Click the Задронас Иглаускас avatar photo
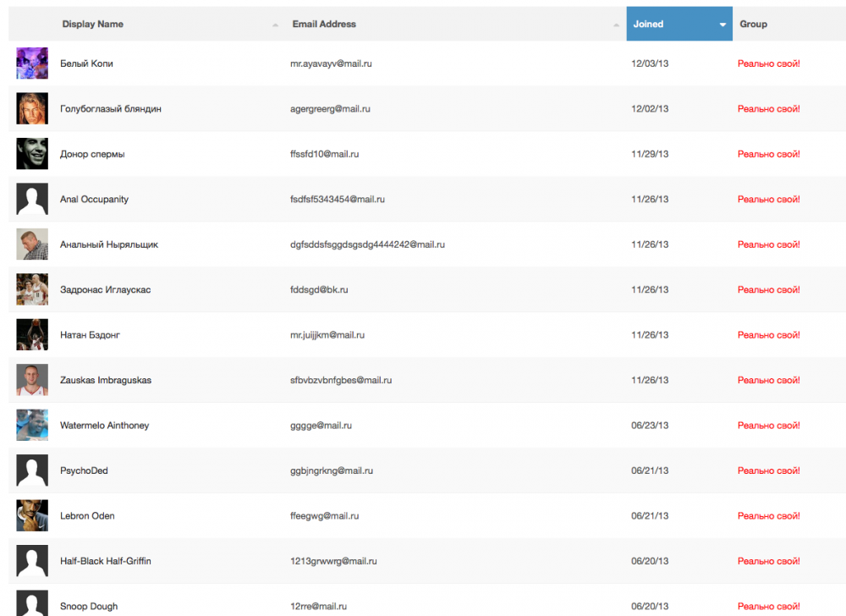This screenshot has height=616, width=846. 32,289
